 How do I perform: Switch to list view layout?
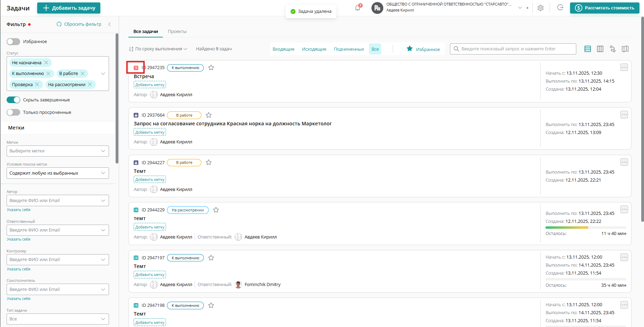pos(587,49)
